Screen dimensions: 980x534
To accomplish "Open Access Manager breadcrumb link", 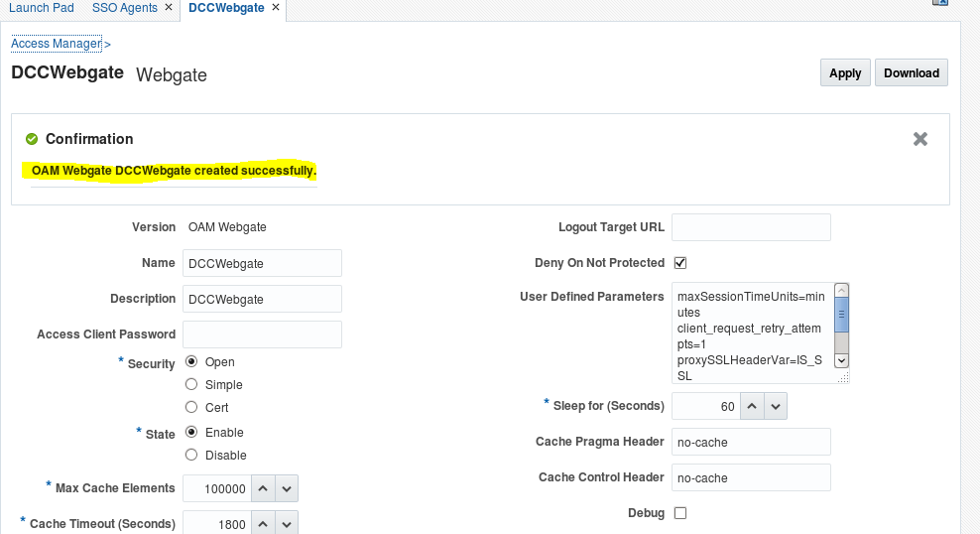I will pos(57,43).
